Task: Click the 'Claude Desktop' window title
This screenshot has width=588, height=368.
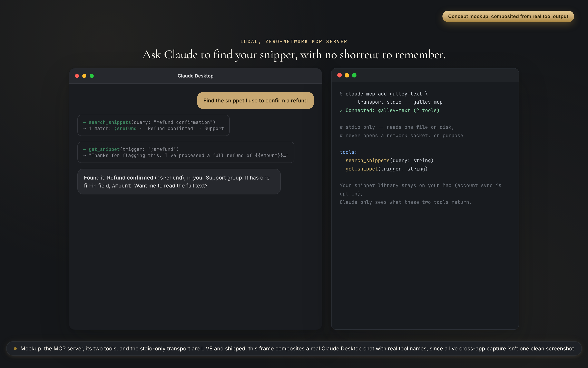Action: pos(195,76)
